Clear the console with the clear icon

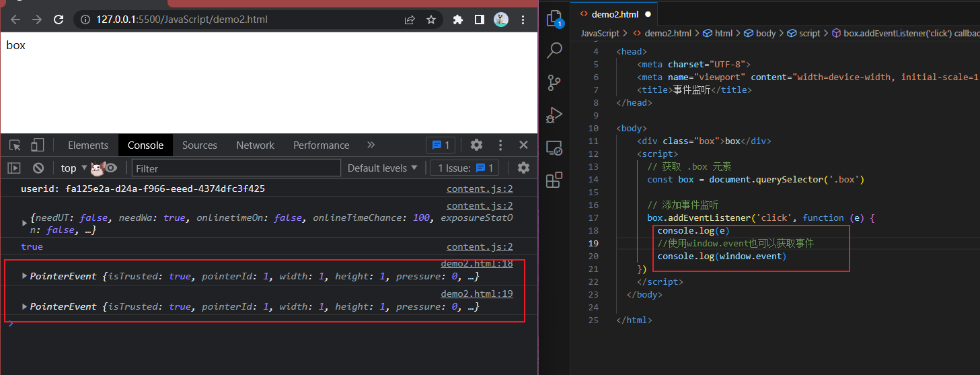(x=38, y=168)
